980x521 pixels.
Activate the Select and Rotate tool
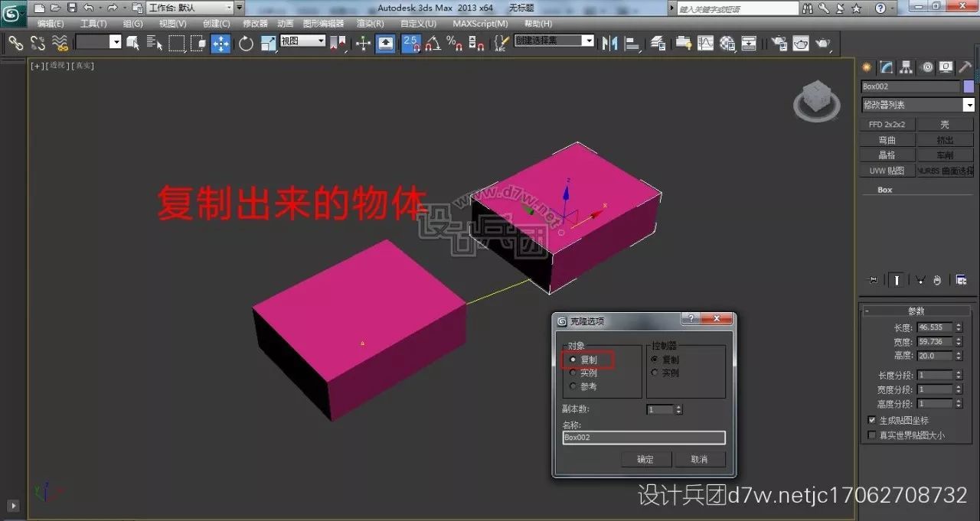[246, 43]
